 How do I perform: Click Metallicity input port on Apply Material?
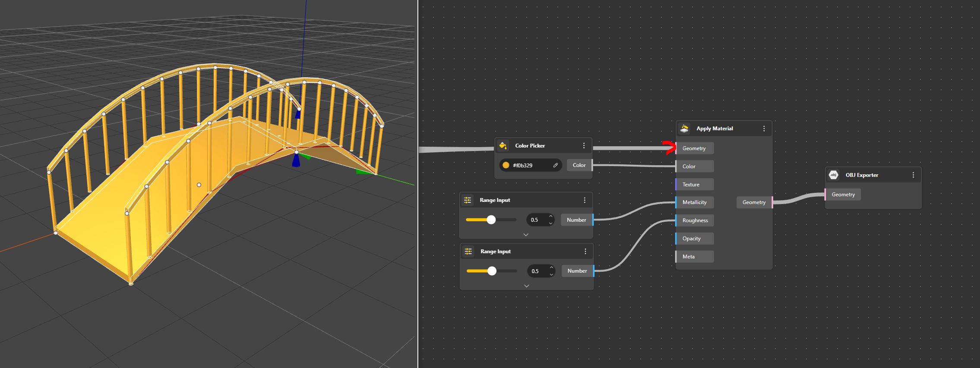coord(694,202)
